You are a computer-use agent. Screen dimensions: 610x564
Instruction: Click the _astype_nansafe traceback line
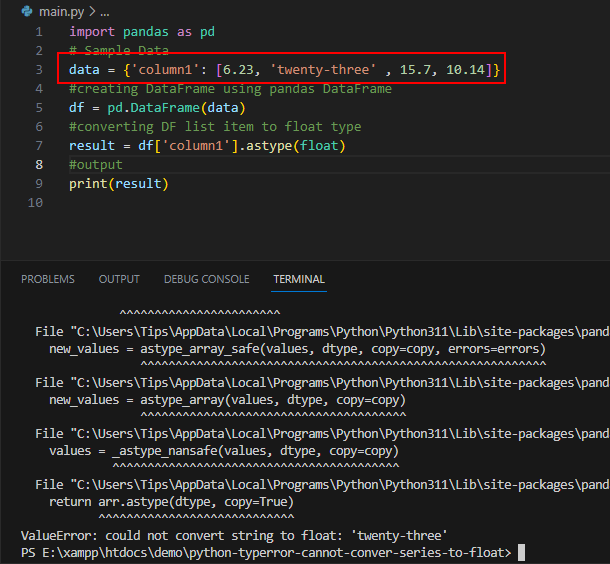(224, 451)
